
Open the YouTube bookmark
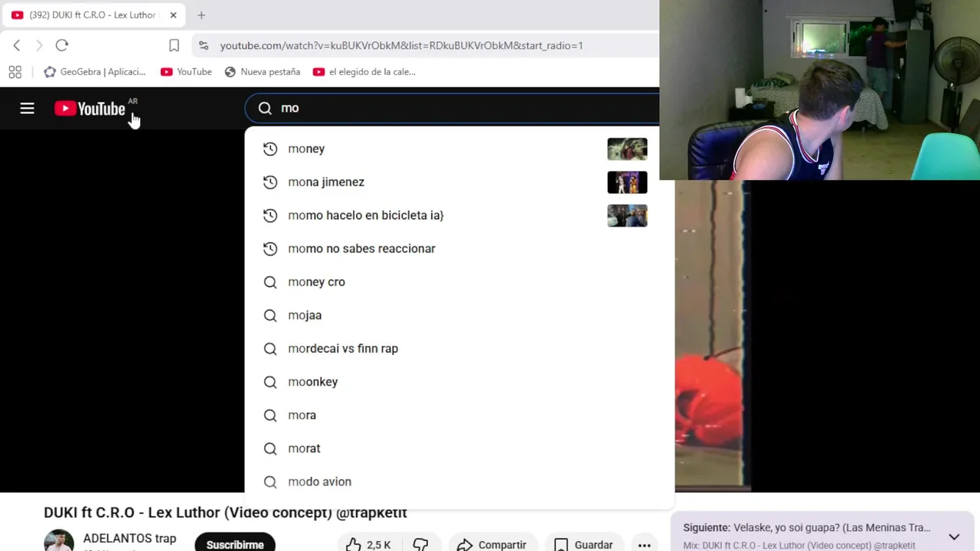186,72
